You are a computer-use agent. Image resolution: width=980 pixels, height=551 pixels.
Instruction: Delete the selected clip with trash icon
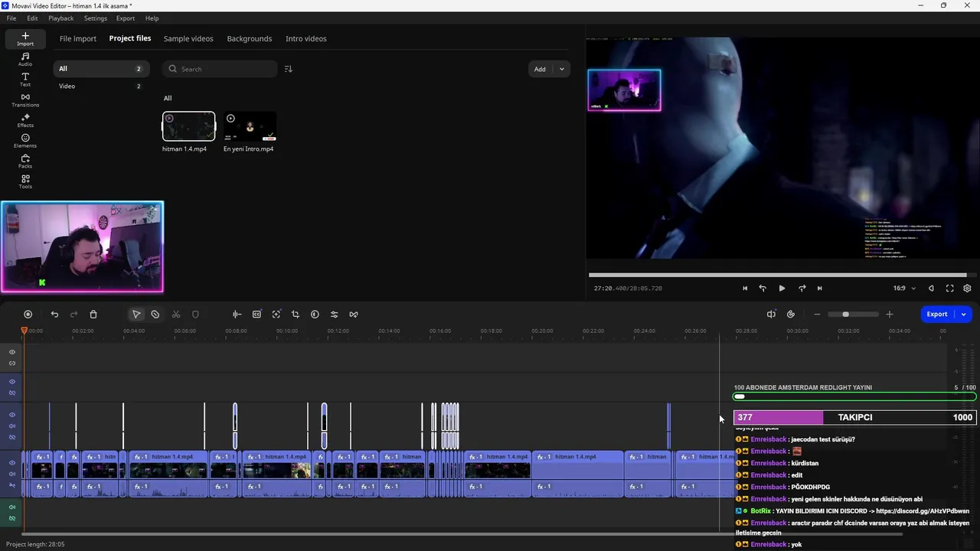tap(93, 315)
